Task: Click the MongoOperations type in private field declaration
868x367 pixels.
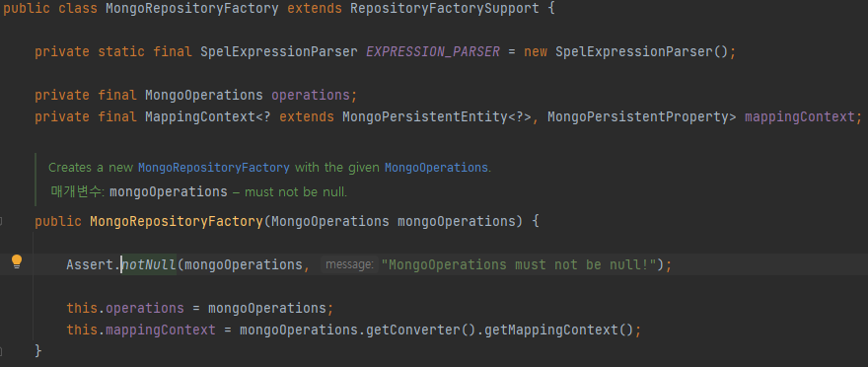Action: click(204, 96)
